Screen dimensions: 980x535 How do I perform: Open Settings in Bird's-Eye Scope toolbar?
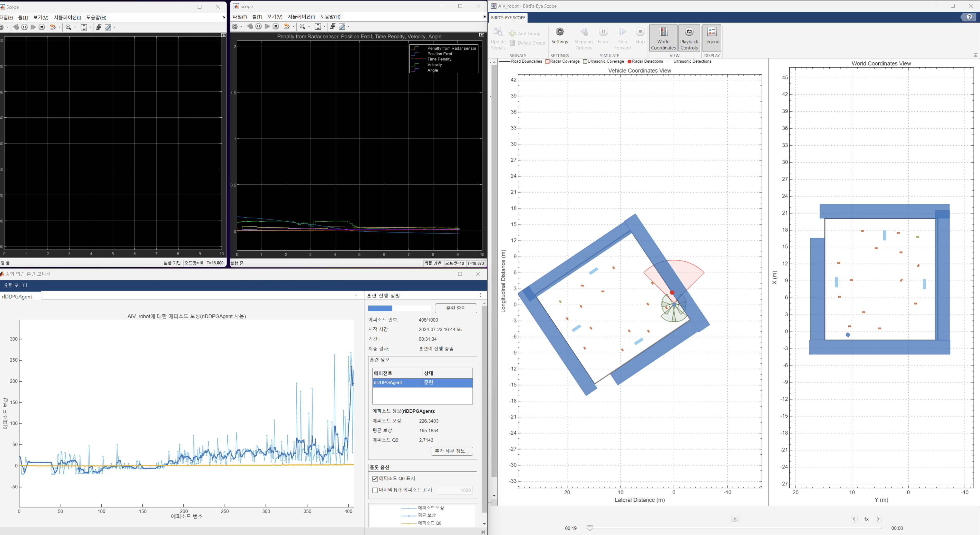[559, 36]
